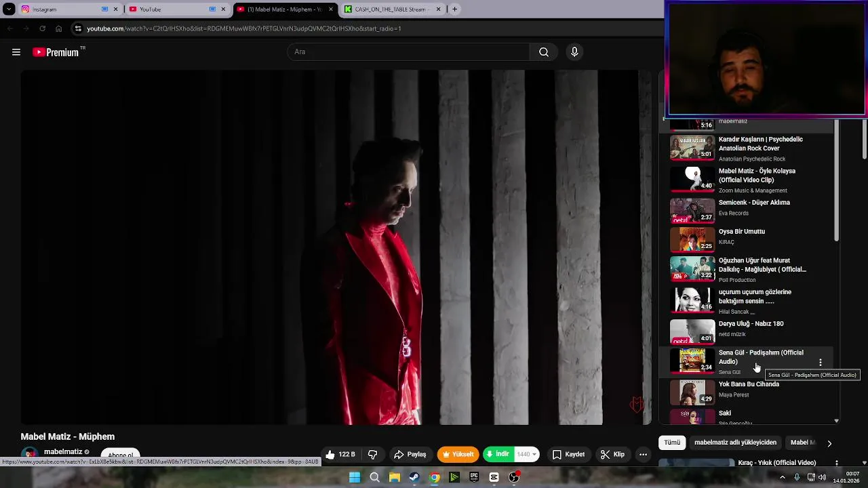The image size is (868, 488).
Task: Open Windows taskbar search
Action: pyautogui.click(x=374, y=477)
